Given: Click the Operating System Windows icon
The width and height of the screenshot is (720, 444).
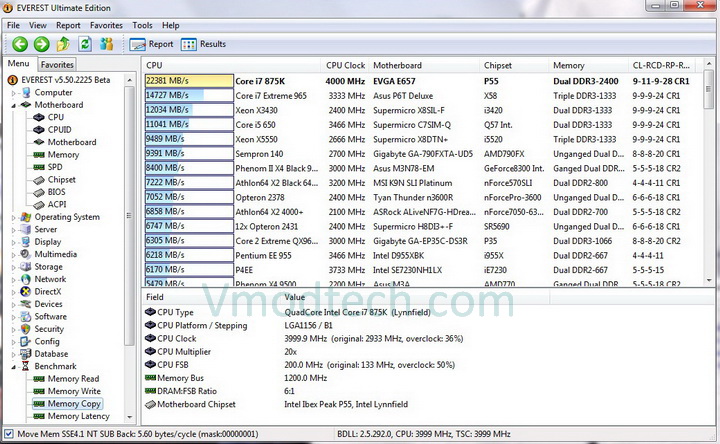Looking at the screenshot, I should [26, 217].
